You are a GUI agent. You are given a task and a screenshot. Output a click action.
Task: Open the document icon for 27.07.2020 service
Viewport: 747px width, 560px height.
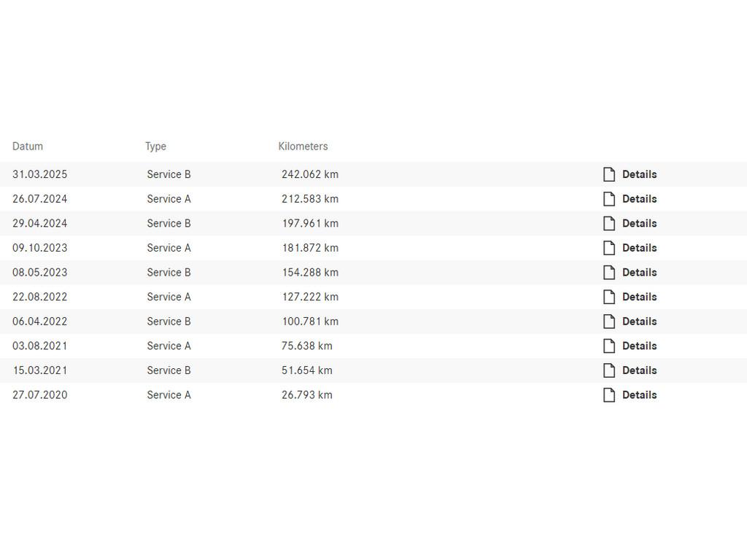[609, 395]
